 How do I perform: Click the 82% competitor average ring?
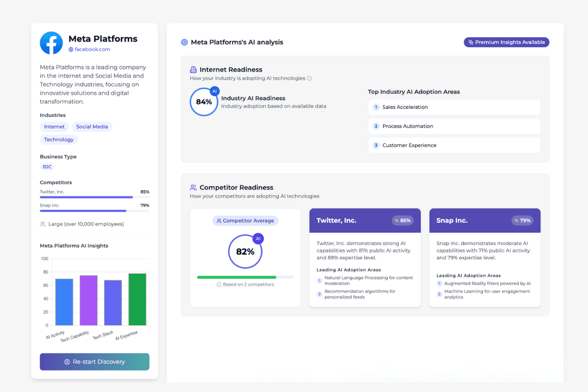[x=245, y=252]
